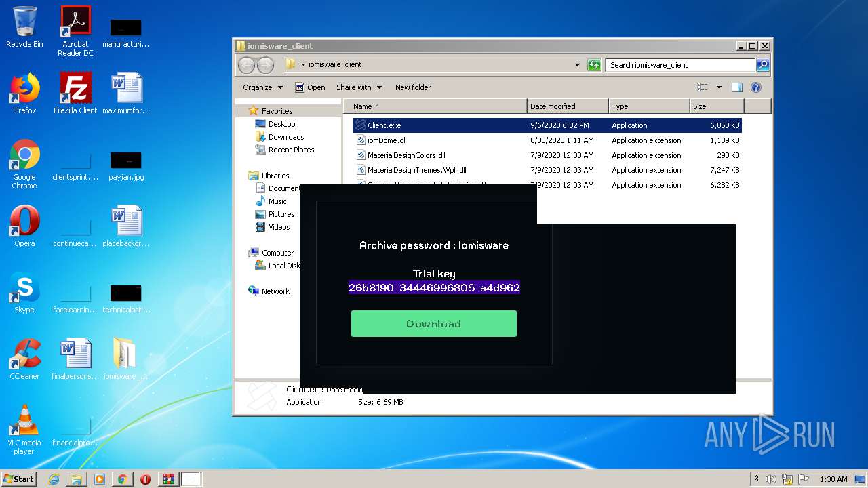
Task: Open Media Player taskbar icon
Action: 100,479
